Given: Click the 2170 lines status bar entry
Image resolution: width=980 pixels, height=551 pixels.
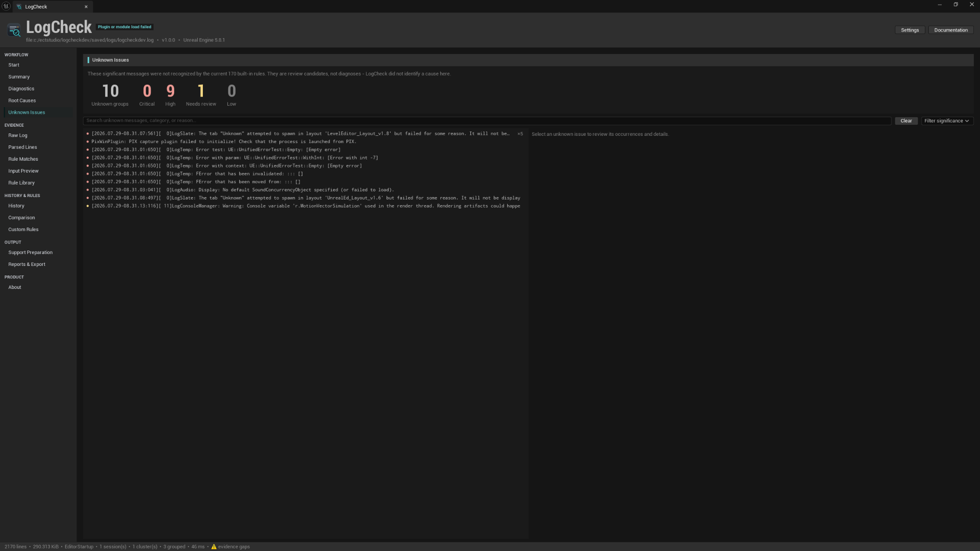Looking at the screenshot, I should (15, 547).
